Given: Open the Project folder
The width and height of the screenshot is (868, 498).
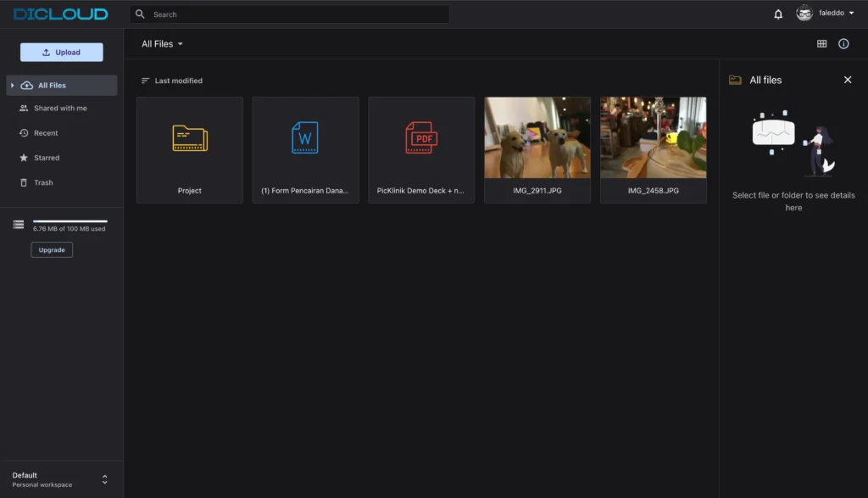Looking at the screenshot, I should pos(190,149).
